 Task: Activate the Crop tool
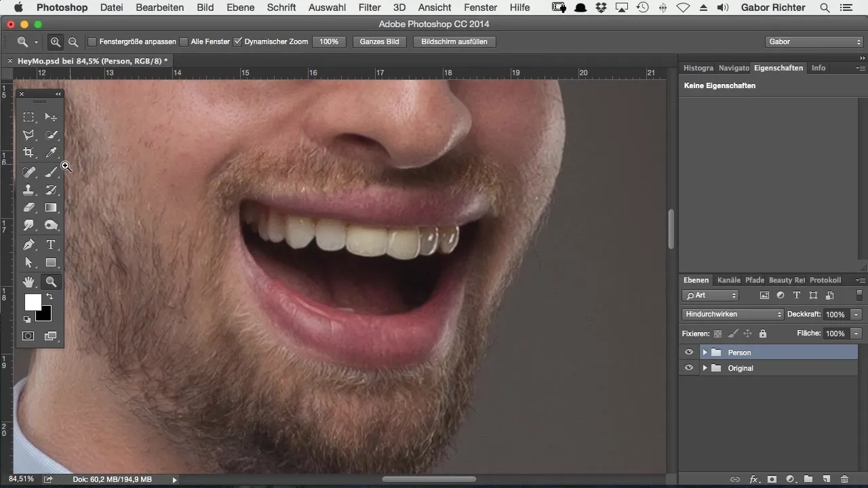click(28, 153)
